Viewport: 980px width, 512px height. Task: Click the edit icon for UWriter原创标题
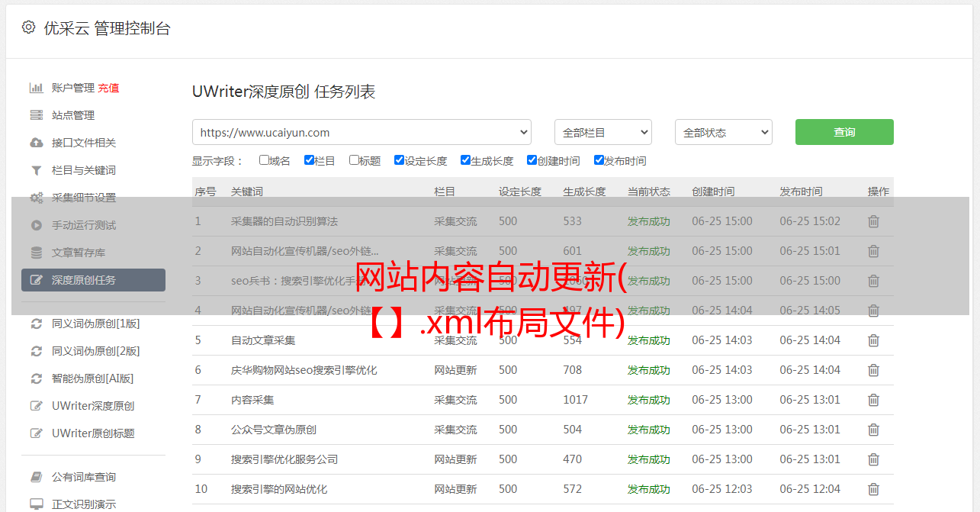(x=36, y=433)
